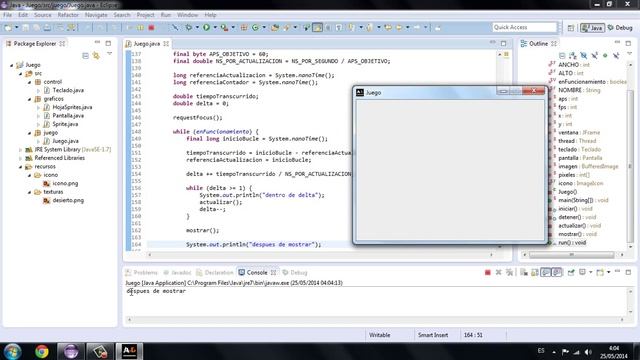Collapse all in the Outline view
Screen dimensions: 640x360
pyautogui.click(x=562, y=55)
